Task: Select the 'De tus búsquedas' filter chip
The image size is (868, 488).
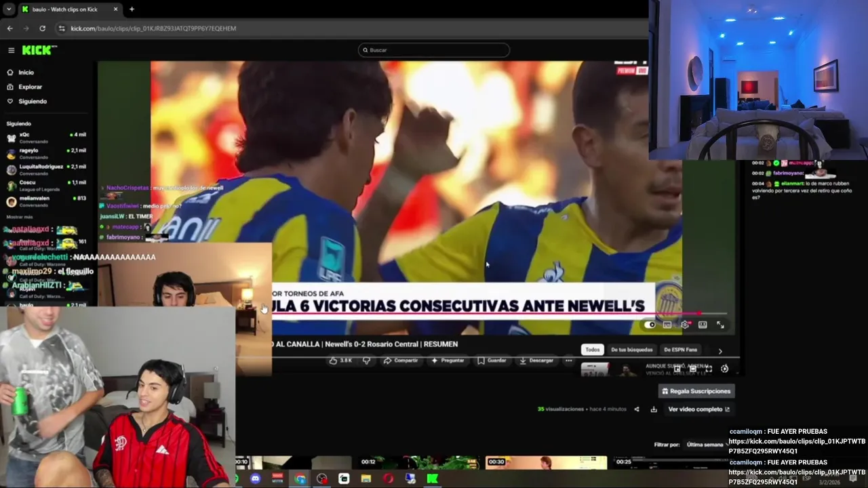Action: point(632,350)
